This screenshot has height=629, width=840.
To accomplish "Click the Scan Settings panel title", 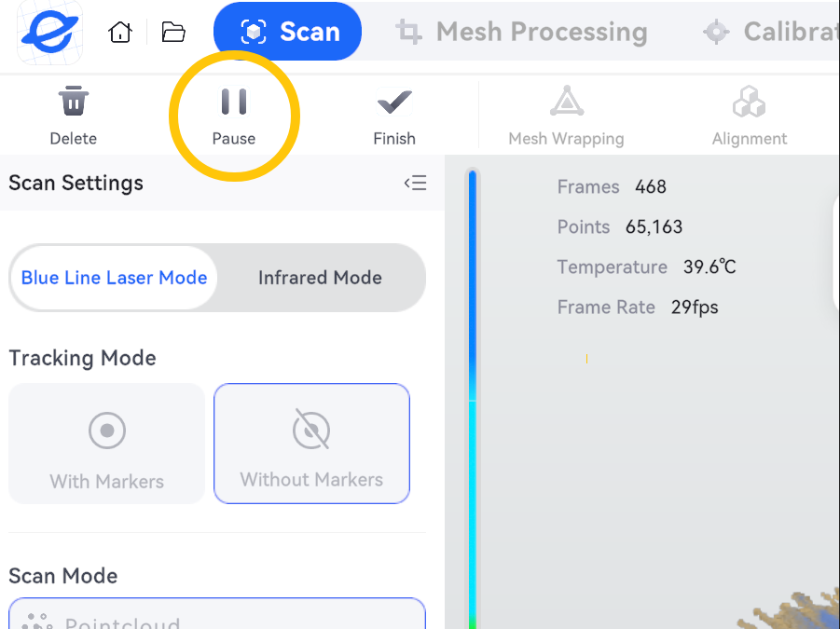I will click(76, 183).
